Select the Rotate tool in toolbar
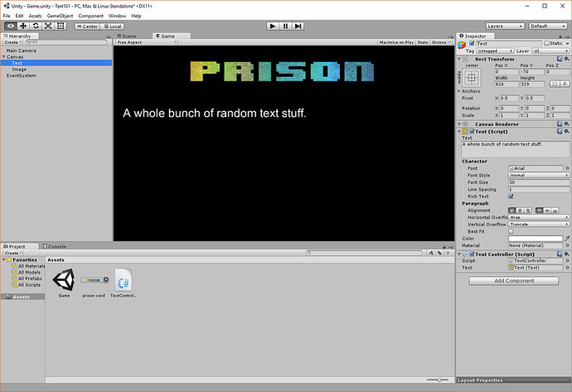 [x=36, y=26]
